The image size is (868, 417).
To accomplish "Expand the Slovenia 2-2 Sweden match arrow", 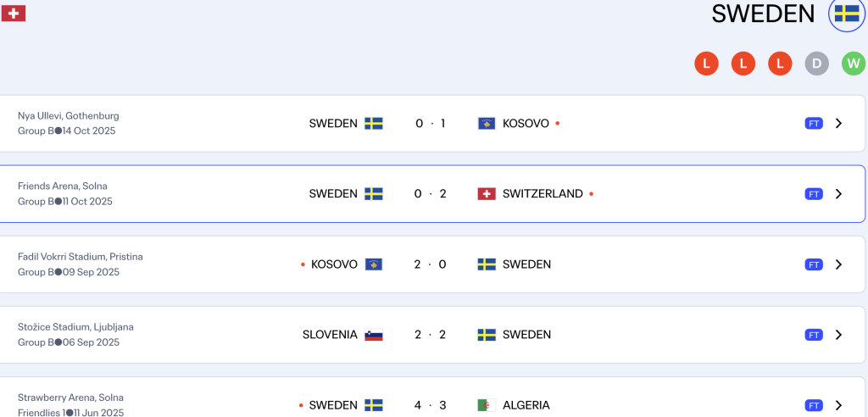I will tap(838, 335).
